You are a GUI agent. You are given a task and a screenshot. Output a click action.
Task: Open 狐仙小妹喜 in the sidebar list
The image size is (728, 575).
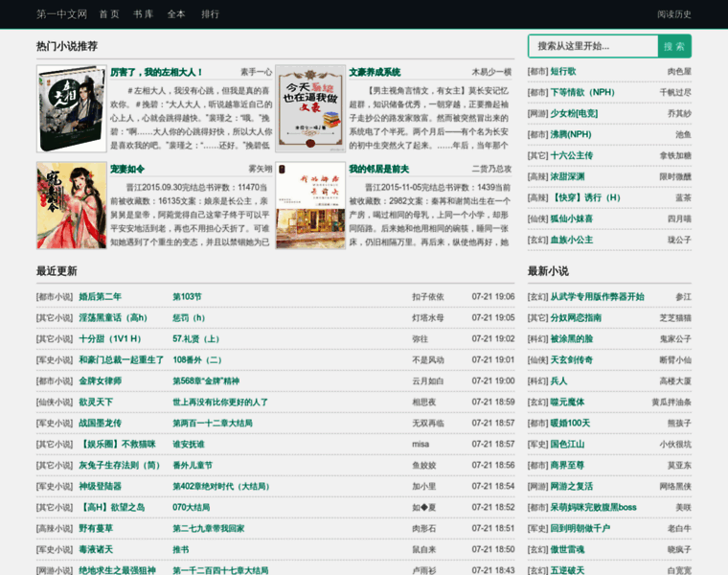572,218
